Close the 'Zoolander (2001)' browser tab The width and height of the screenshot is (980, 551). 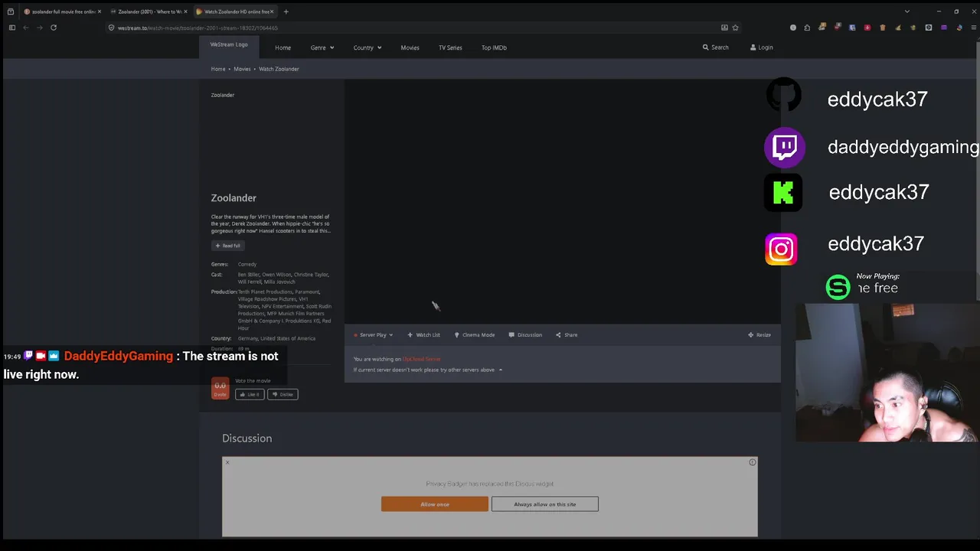[x=185, y=11]
